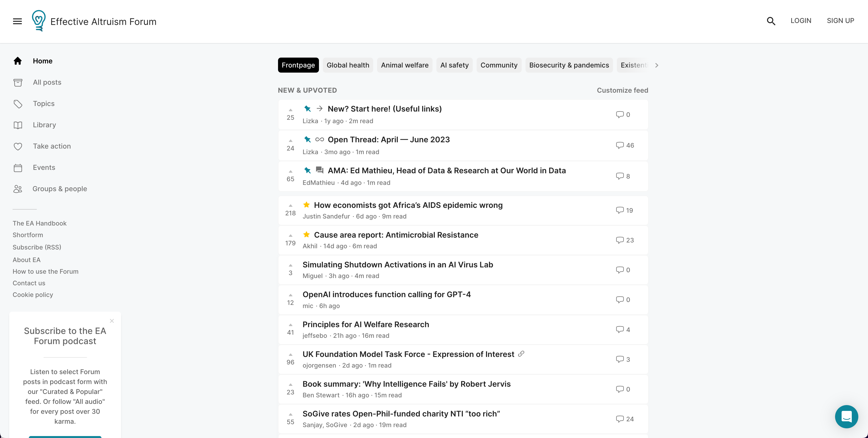The image size is (868, 438).
Task: Open 'How to use the Forum' link
Action: 46,271
